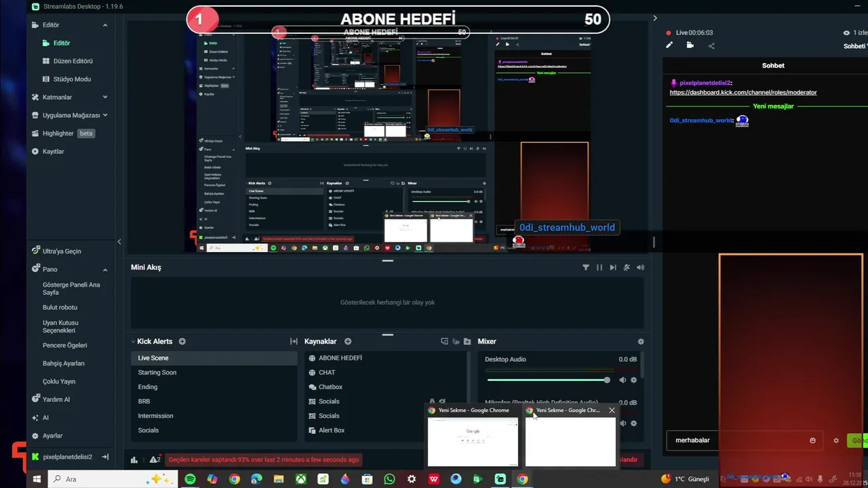Filter Mini Akış events
Viewport: 868px width, 488px height.
pos(586,268)
